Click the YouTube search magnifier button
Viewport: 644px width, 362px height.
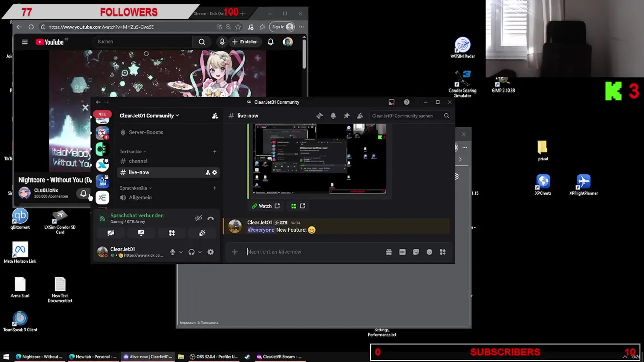(x=202, y=42)
